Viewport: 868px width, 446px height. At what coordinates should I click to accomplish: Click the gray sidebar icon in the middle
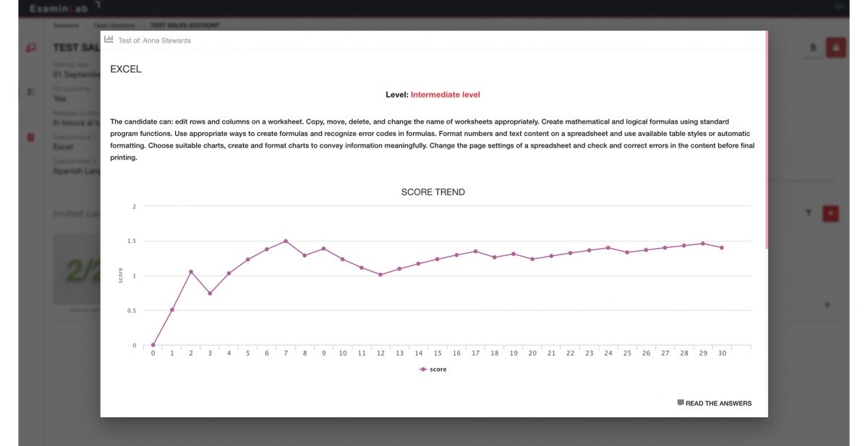pos(30,93)
